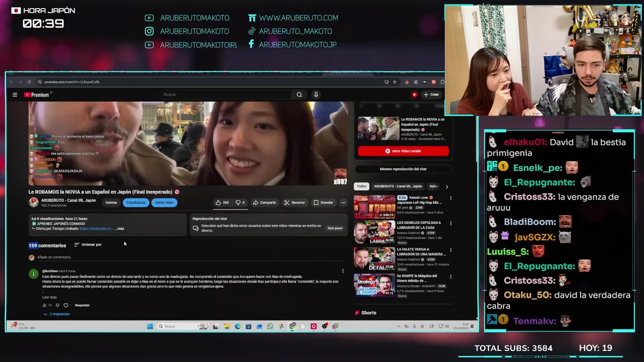Open the Le ROBAMOS la NOVIA sidebar thumbnail
The width and height of the screenshot is (644, 362).
coord(378,129)
